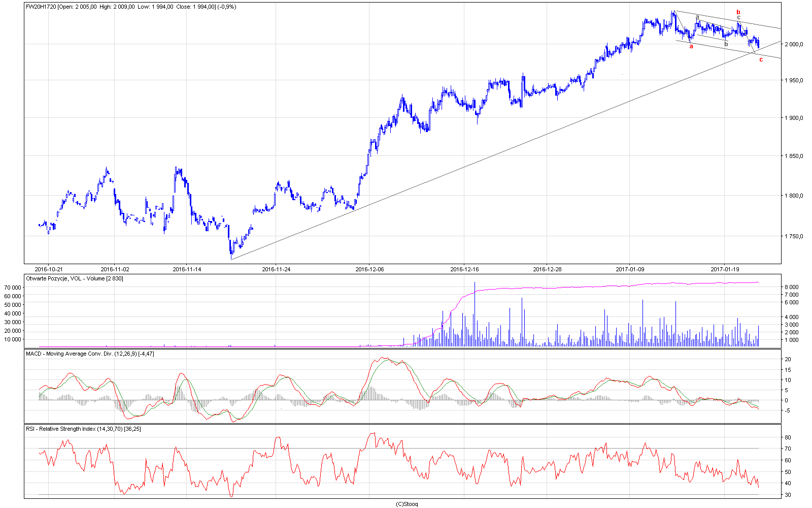812x508 pixels.
Task: Select the 2017-01-19 date marker
Action: 724,269
